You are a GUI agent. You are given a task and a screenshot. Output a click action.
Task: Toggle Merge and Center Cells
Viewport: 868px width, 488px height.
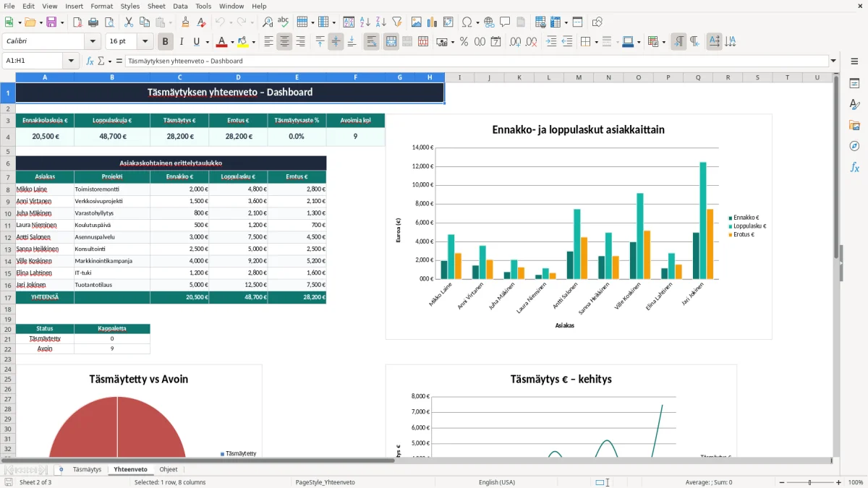click(x=391, y=42)
